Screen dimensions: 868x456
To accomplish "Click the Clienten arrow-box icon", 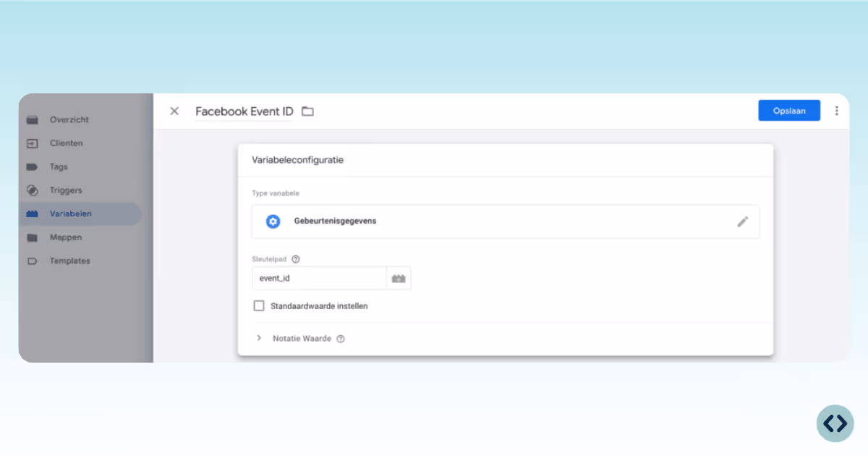I will click(x=32, y=143).
